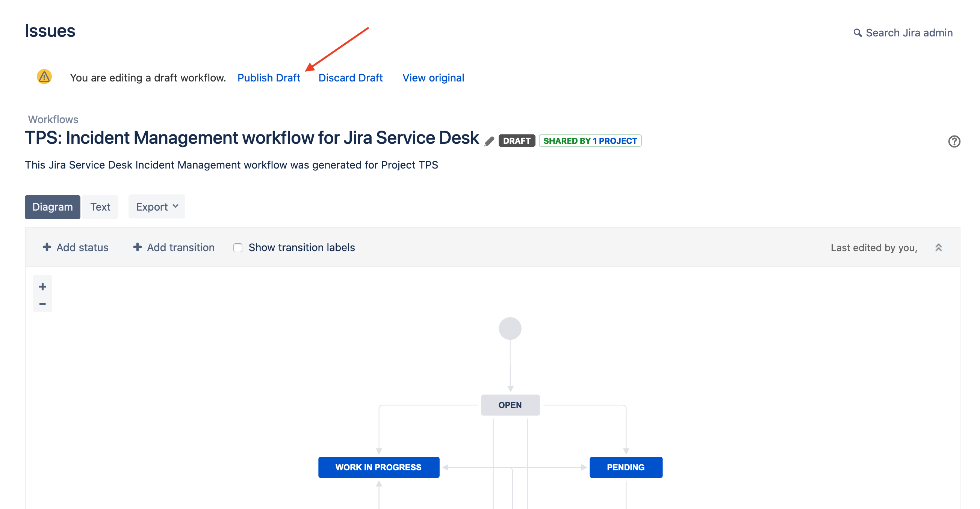Image resolution: width=980 pixels, height=509 pixels.
Task: Click the Discard Draft link
Action: 350,78
